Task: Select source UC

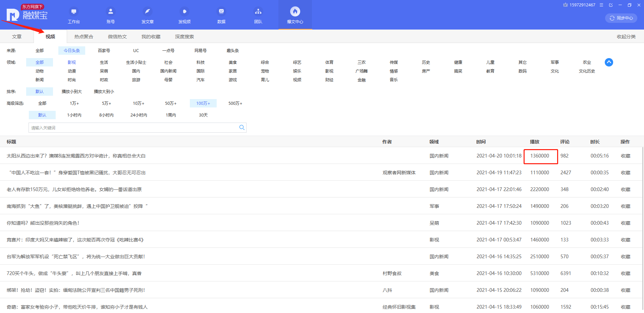Action: pos(136,51)
